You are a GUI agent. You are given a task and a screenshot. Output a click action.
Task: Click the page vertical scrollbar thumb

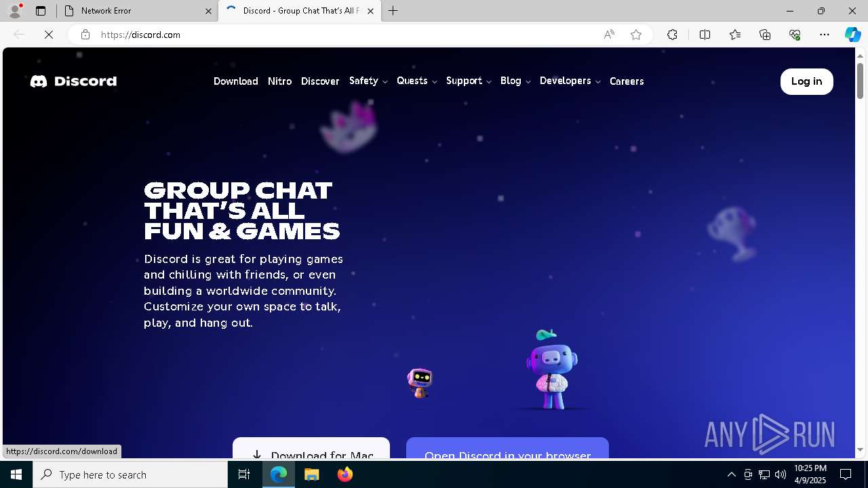[x=860, y=81]
